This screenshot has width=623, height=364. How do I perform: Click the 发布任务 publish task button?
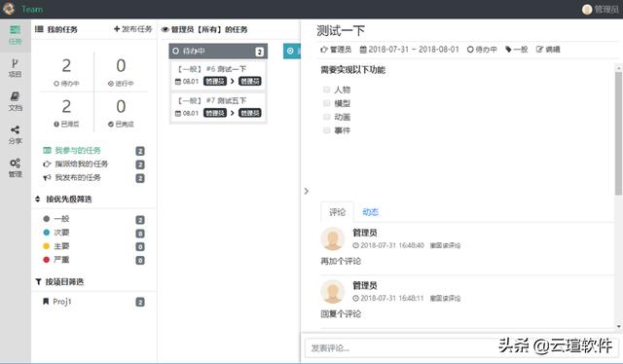[132, 29]
